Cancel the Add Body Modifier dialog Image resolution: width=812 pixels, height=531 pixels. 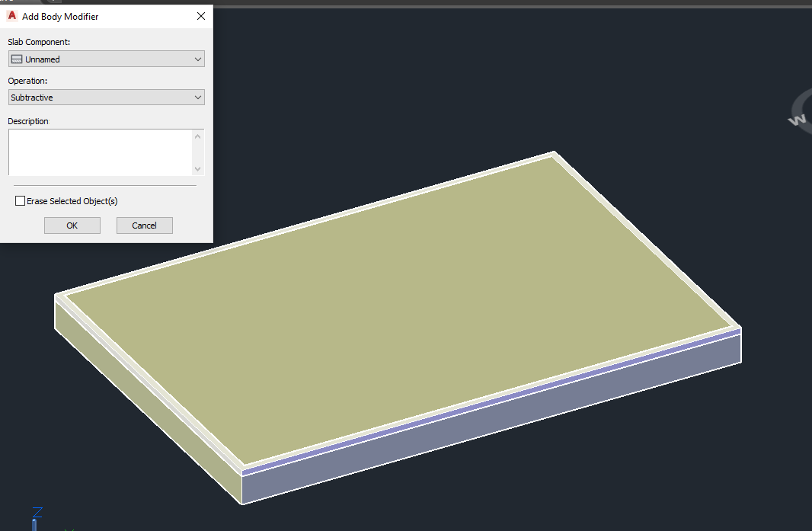(x=144, y=225)
